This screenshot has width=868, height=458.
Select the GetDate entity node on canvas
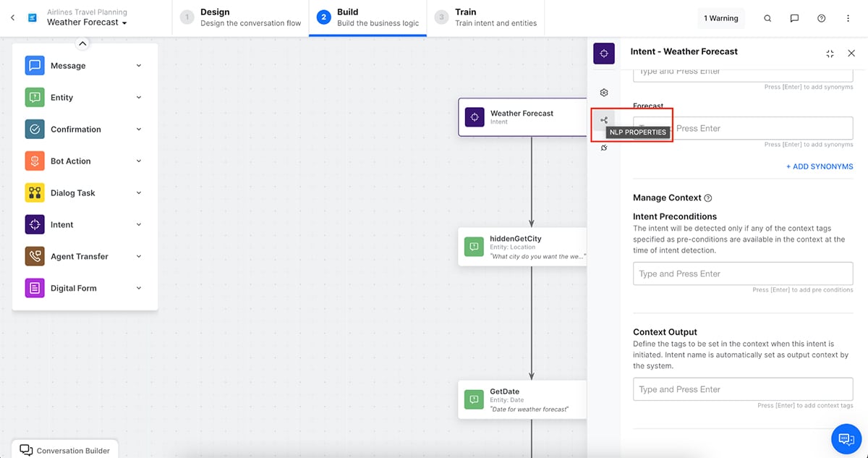pos(523,399)
